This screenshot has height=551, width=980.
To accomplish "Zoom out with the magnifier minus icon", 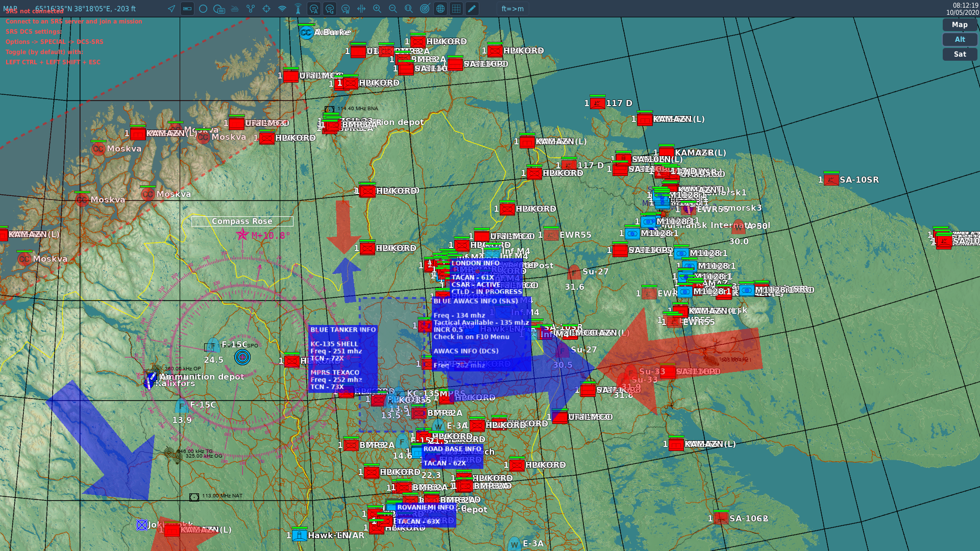I will tap(393, 9).
